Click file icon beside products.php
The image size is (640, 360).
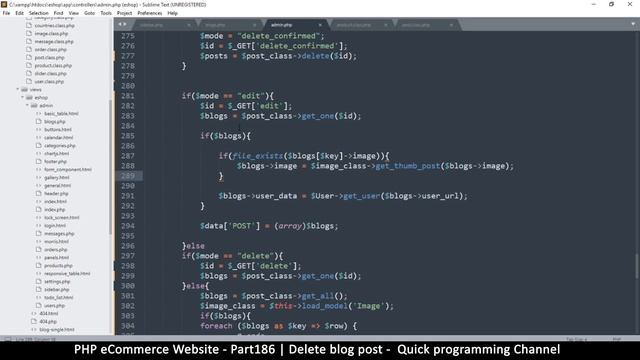(x=38, y=265)
